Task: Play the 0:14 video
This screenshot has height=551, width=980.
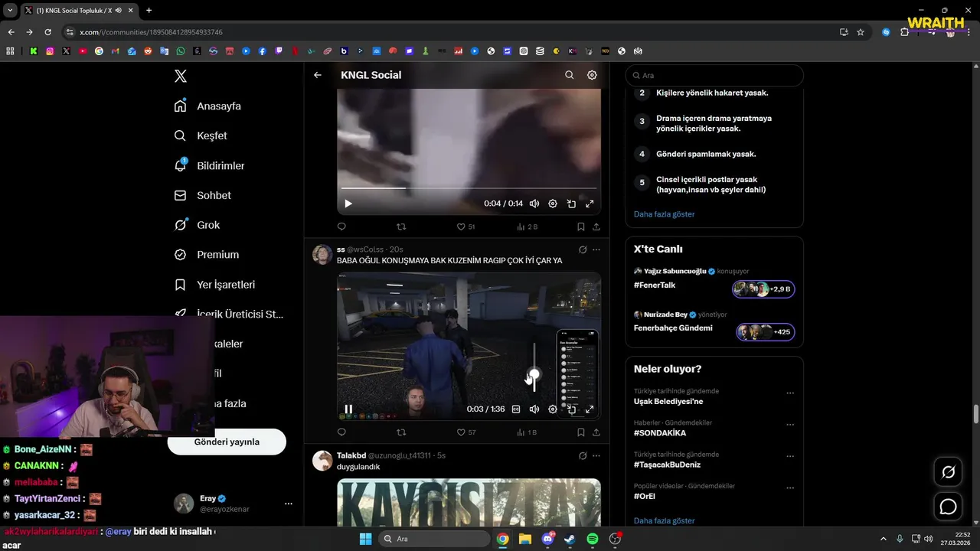Action: pyautogui.click(x=348, y=204)
